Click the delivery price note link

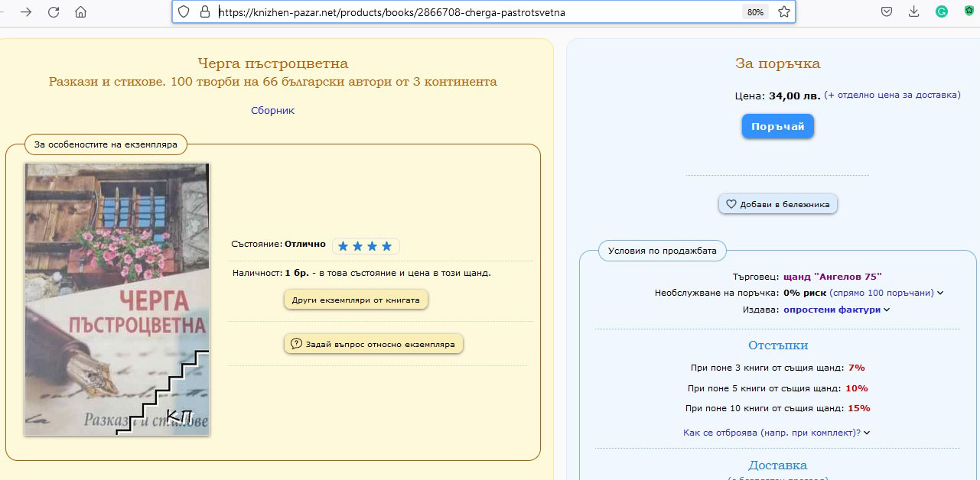tap(892, 96)
